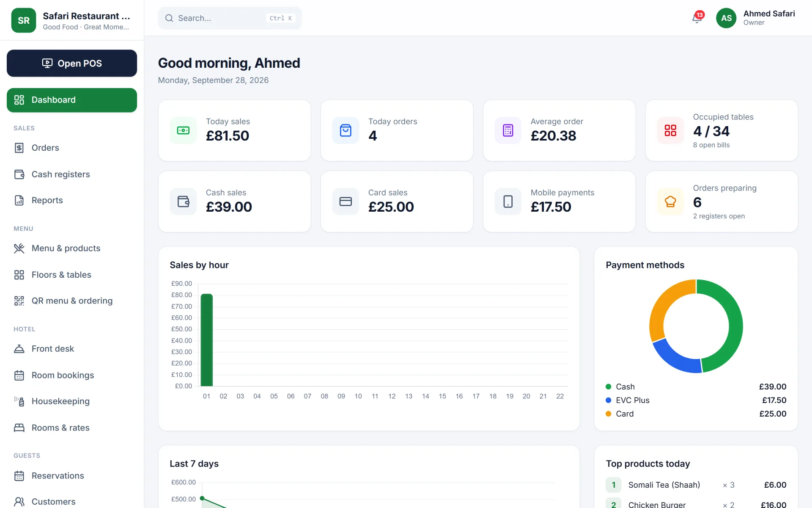Open the Ahmed Safari profile avatar
812x508 pixels.
pyautogui.click(x=726, y=18)
